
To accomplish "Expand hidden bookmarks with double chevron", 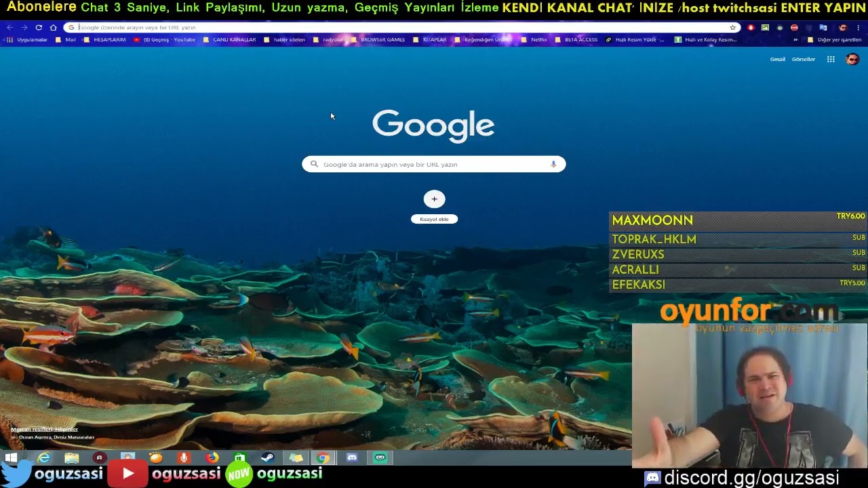I will click(x=795, y=39).
